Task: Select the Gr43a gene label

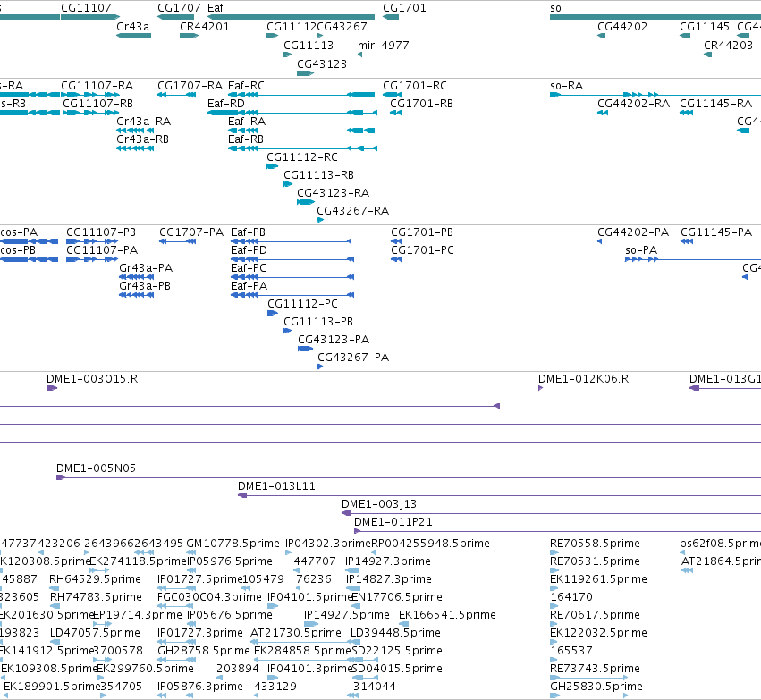Action: click(133, 27)
